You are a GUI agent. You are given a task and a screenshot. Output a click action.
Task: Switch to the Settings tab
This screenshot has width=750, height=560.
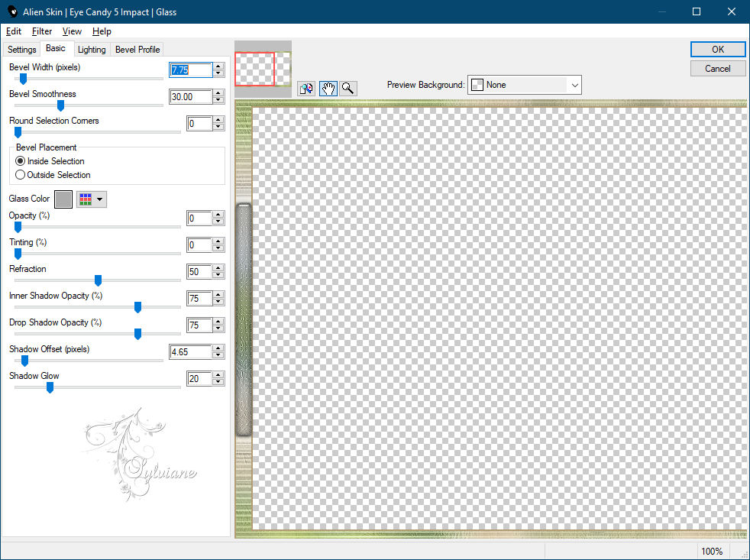21,50
